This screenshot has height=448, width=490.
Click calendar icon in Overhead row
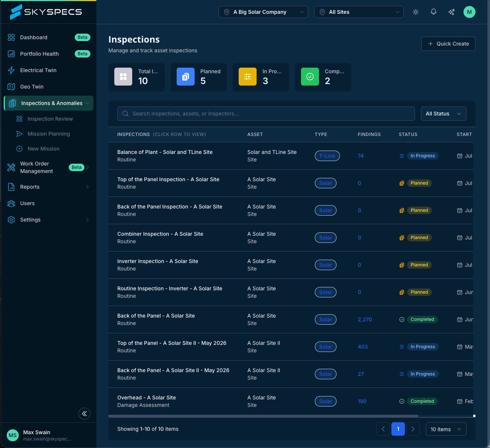click(460, 401)
